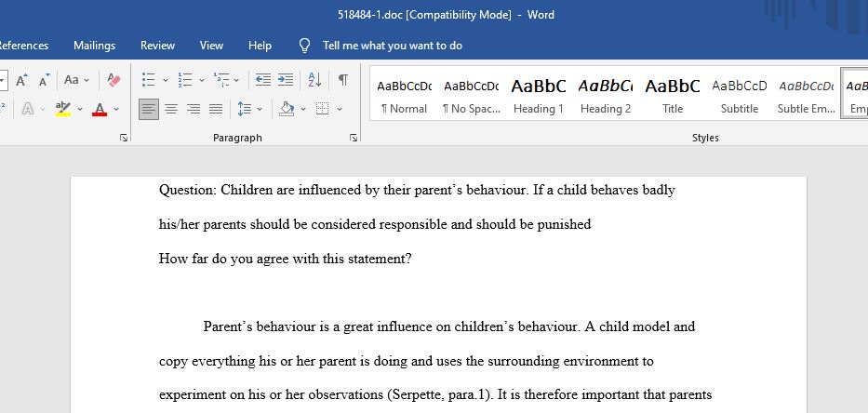Open the References tab

[x=23, y=46]
